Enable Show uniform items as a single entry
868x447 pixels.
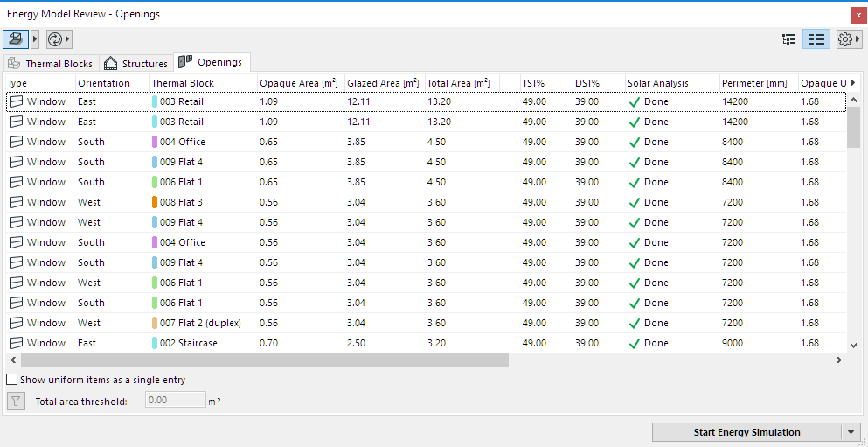click(x=11, y=380)
